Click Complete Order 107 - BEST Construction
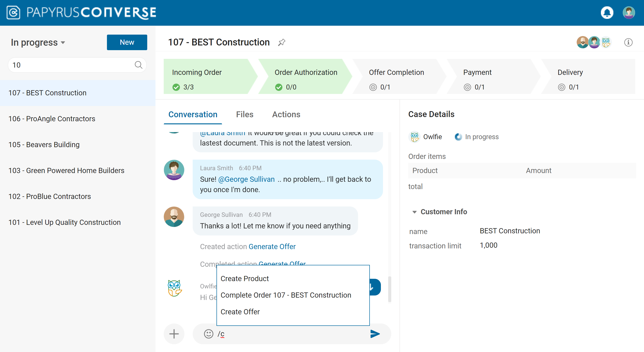Screen dimensions: 644x352 [286, 295]
